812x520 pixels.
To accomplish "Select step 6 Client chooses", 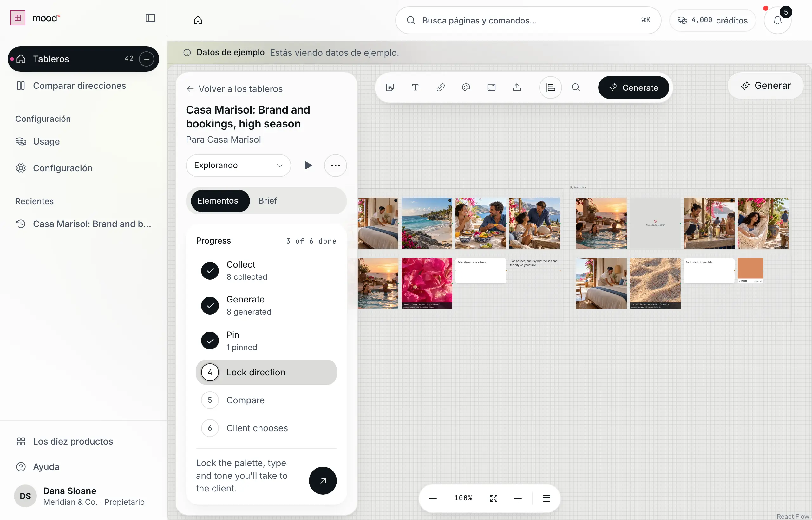I will click(x=266, y=428).
